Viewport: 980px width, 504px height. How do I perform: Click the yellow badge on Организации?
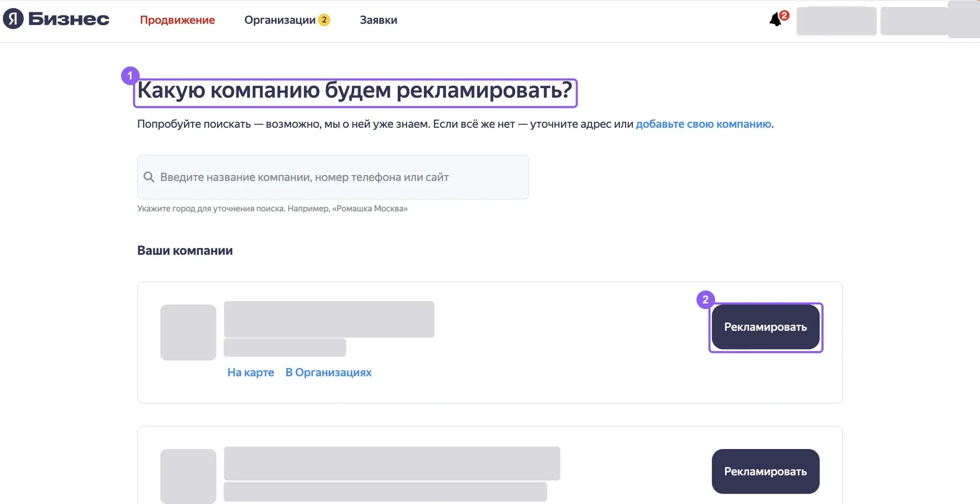coord(324,20)
